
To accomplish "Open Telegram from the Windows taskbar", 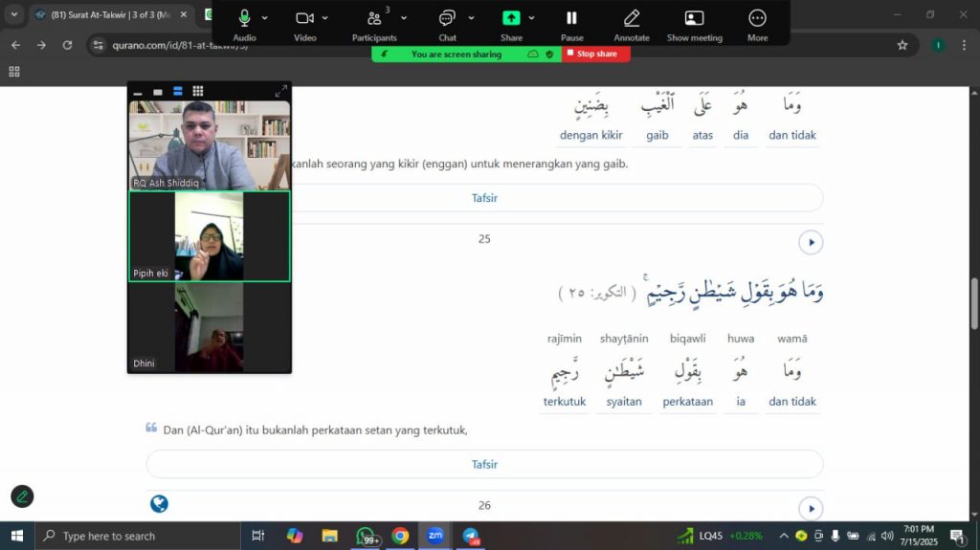I will pos(471,536).
